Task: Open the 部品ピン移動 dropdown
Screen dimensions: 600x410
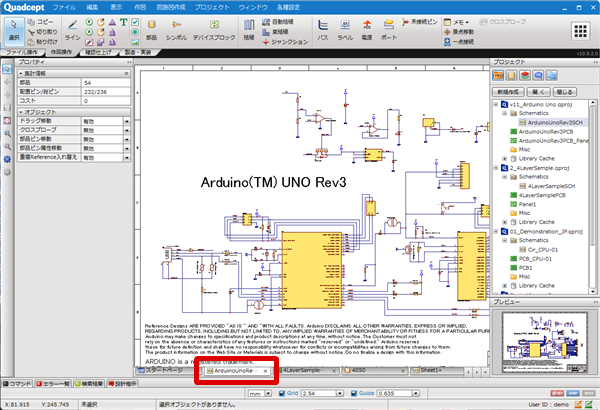Action: 127,139
